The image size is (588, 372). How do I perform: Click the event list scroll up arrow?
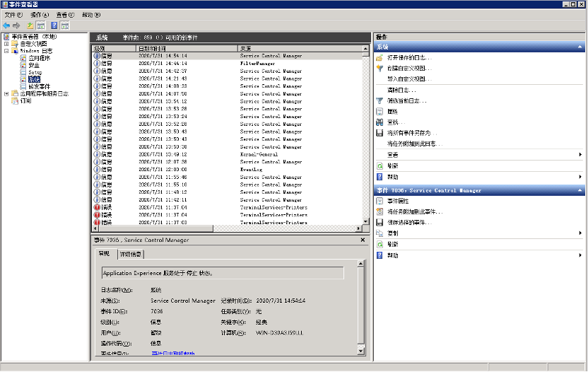tap(365, 48)
